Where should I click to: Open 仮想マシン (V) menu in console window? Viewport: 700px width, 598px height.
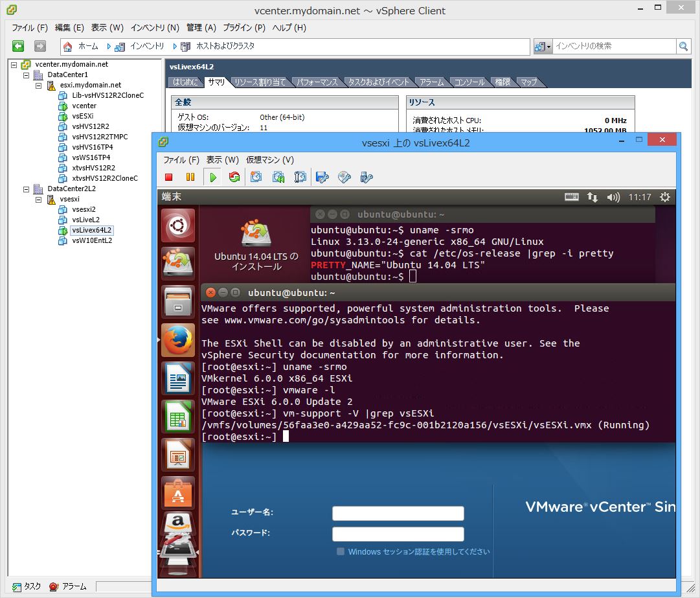[x=270, y=160]
